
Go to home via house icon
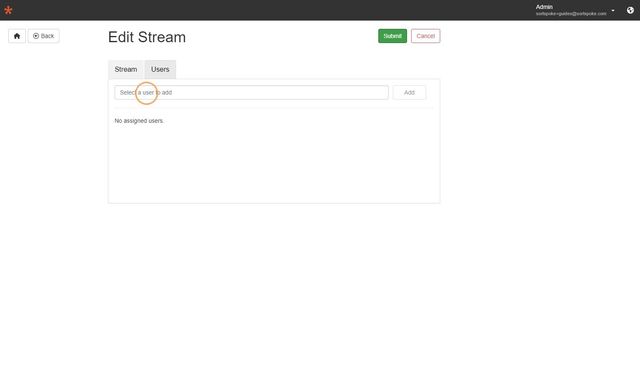17,36
